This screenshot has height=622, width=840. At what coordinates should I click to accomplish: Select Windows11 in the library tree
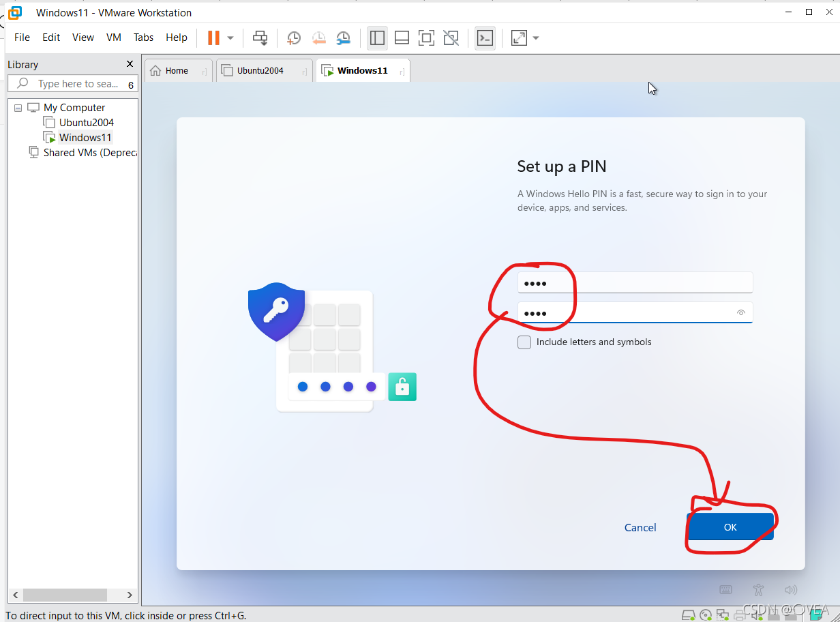(x=85, y=138)
